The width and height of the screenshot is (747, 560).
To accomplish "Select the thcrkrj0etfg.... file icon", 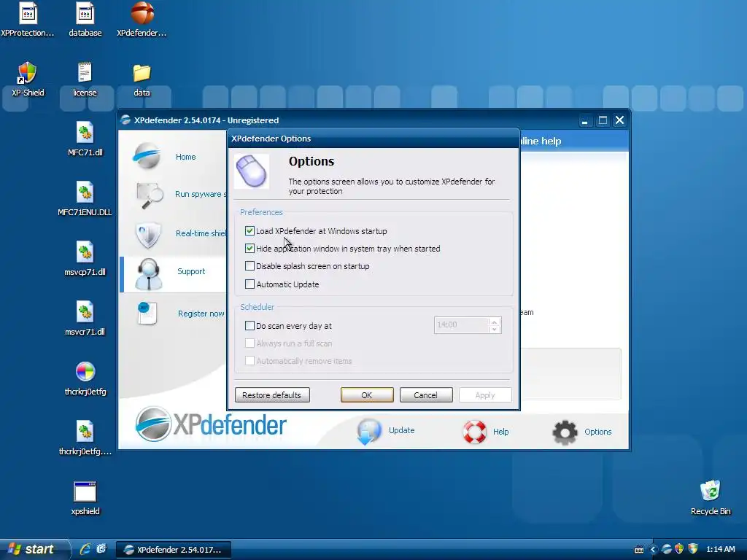I will tap(85, 432).
